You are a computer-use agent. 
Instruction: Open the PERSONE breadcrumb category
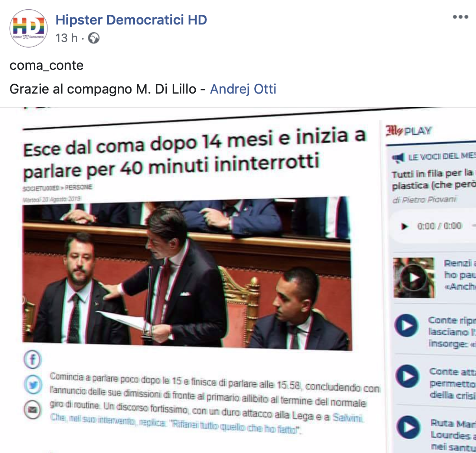tap(79, 187)
